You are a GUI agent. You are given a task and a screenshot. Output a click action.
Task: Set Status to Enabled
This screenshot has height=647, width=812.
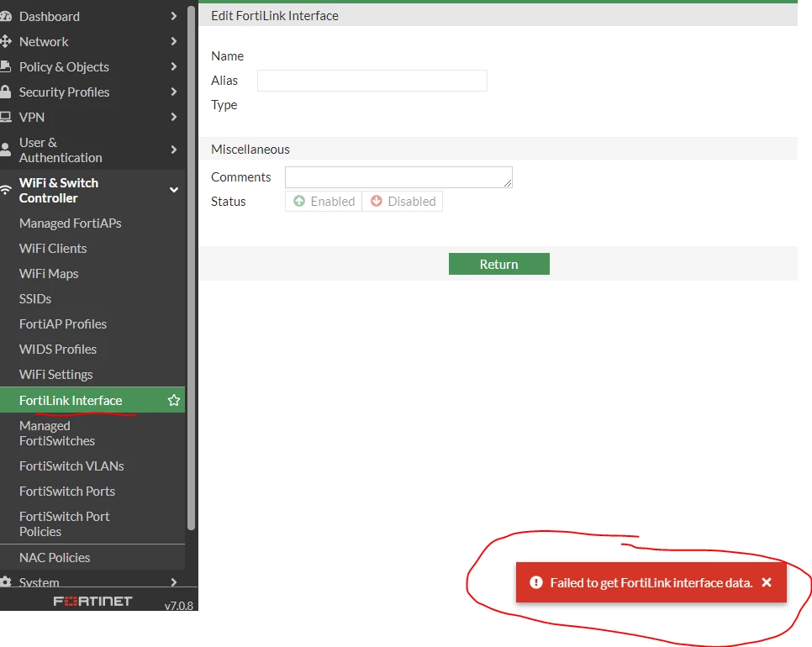pos(324,202)
